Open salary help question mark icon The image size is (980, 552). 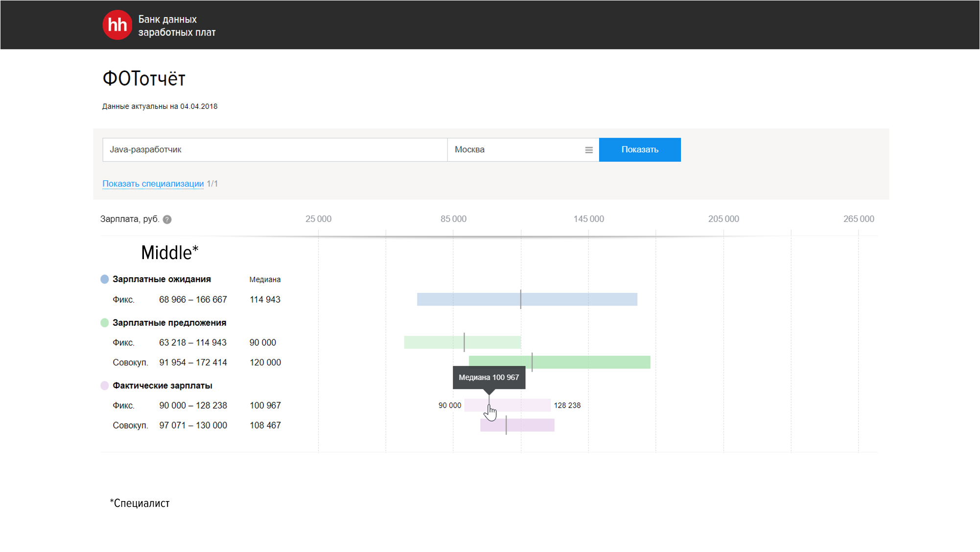click(167, 219)
